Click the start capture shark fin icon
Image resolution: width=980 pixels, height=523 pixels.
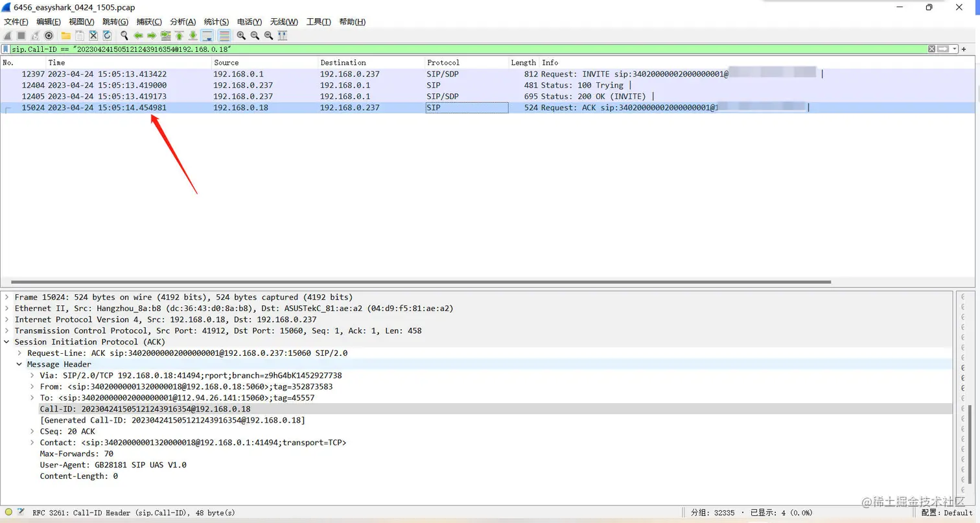point(8,36)
